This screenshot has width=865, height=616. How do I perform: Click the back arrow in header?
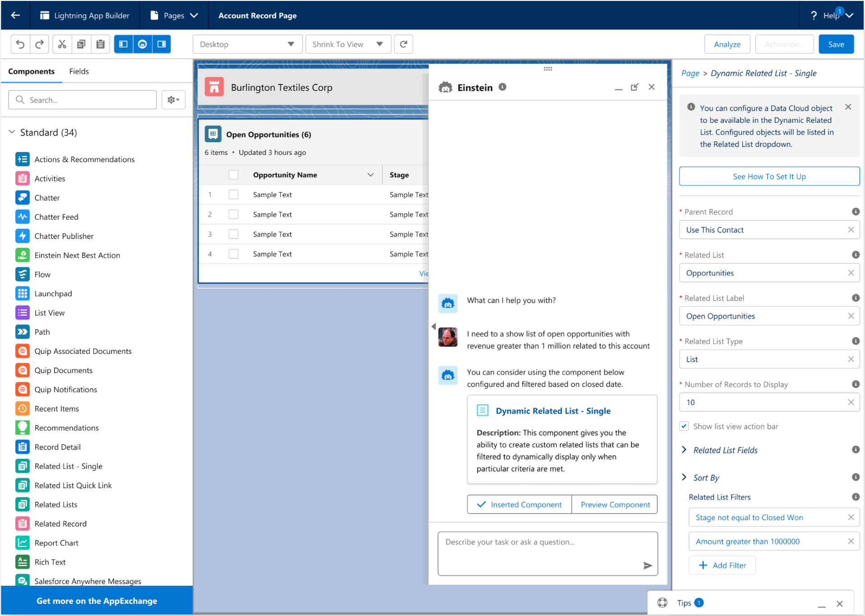tap(15, 15)
